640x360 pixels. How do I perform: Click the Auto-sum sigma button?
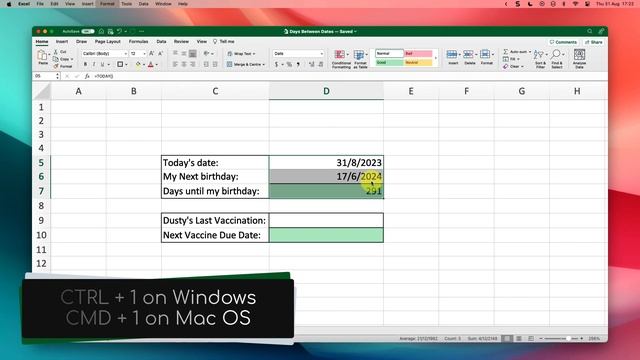516,52
